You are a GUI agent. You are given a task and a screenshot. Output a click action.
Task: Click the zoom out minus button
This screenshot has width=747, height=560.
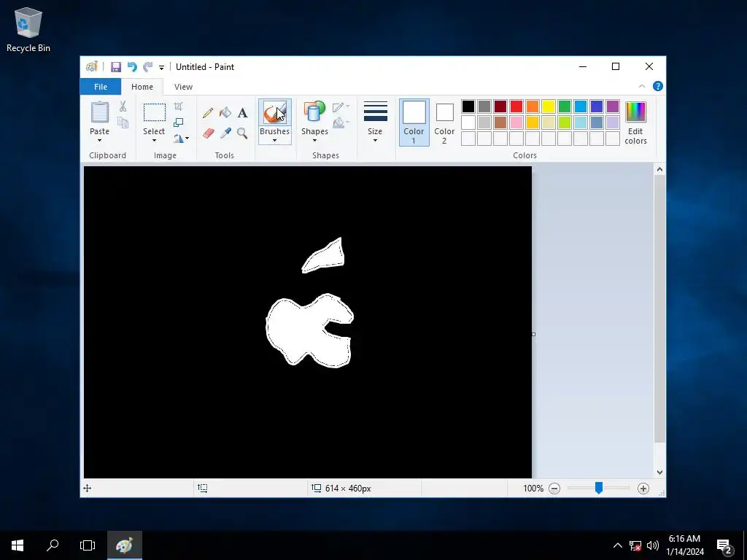554,489
